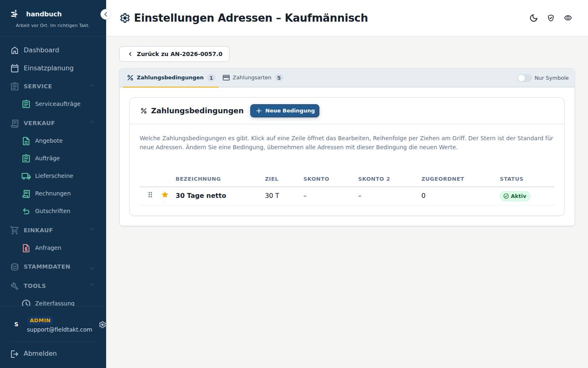The height and width of the screenshot is (368, 588).
Task: Enable the Nur Symbole switch
Action: coord(525,78)
